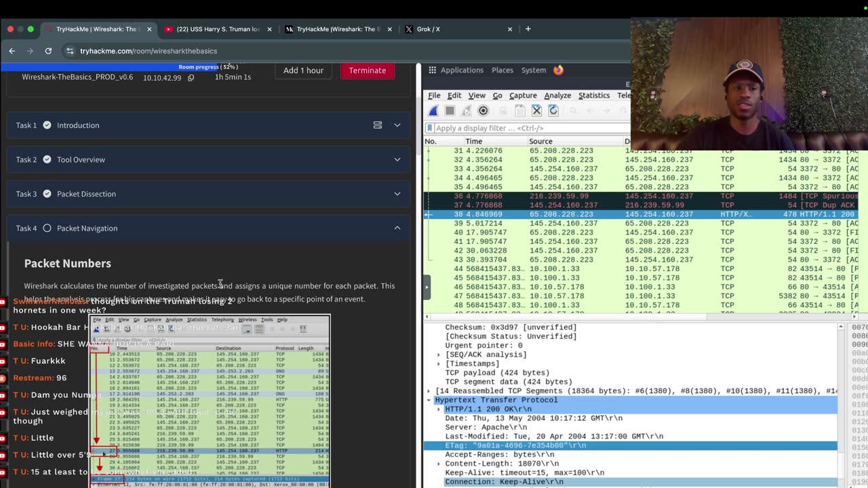Reload this capture file icon
Viewport: 868px width, 488px height.
[x=553, y=110]
